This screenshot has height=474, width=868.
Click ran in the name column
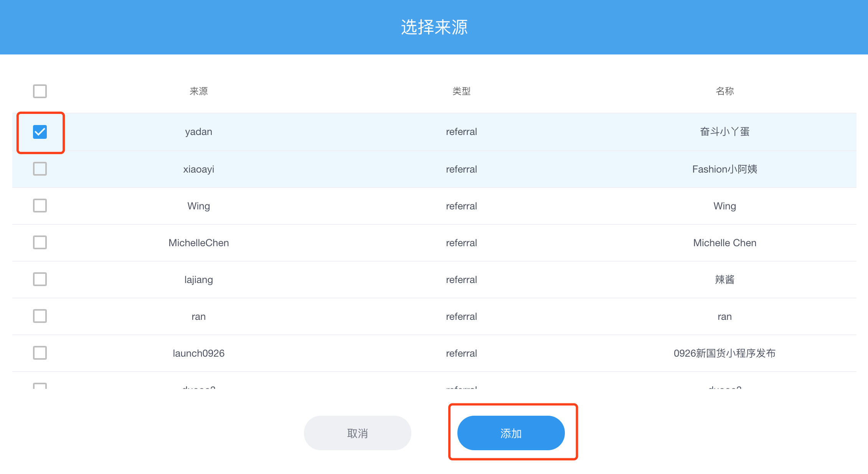point(725,316)
